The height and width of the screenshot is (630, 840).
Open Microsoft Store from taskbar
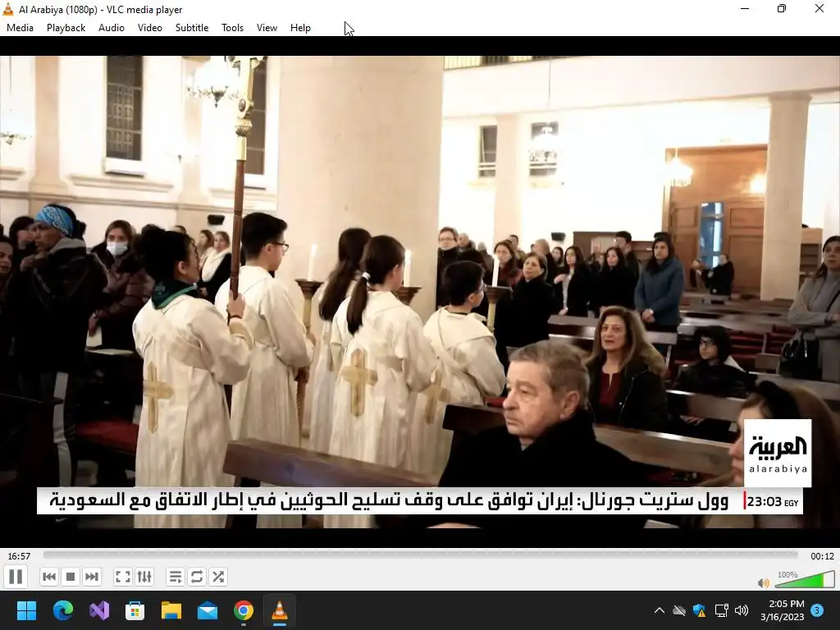(x=135, y=610)
